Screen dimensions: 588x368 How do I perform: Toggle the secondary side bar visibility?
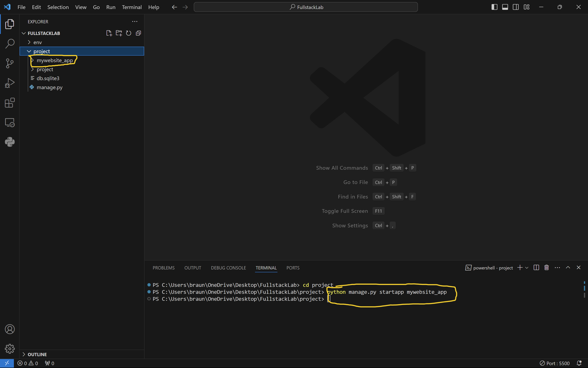coord(516,7)
